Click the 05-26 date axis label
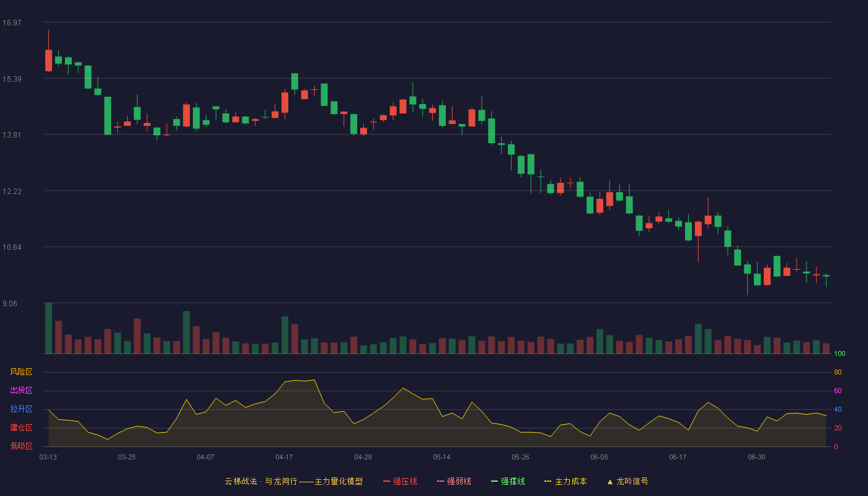The height and width of the screenshot is (496, 868). pyautogui.click(x=520, y=457)
